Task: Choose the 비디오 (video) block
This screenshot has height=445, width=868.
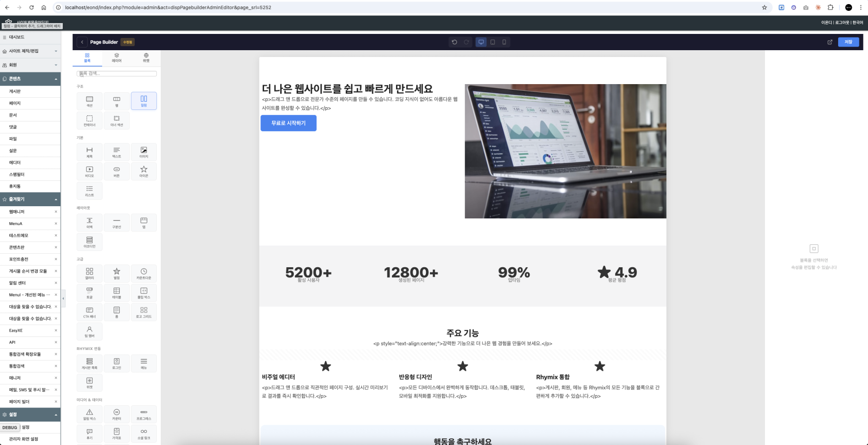Action: tap(90, 171)
